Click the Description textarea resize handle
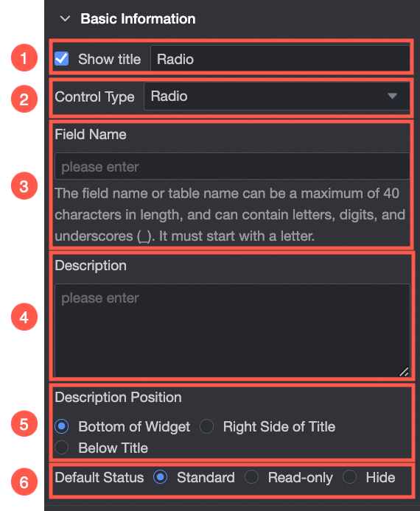 pos(404,372)
